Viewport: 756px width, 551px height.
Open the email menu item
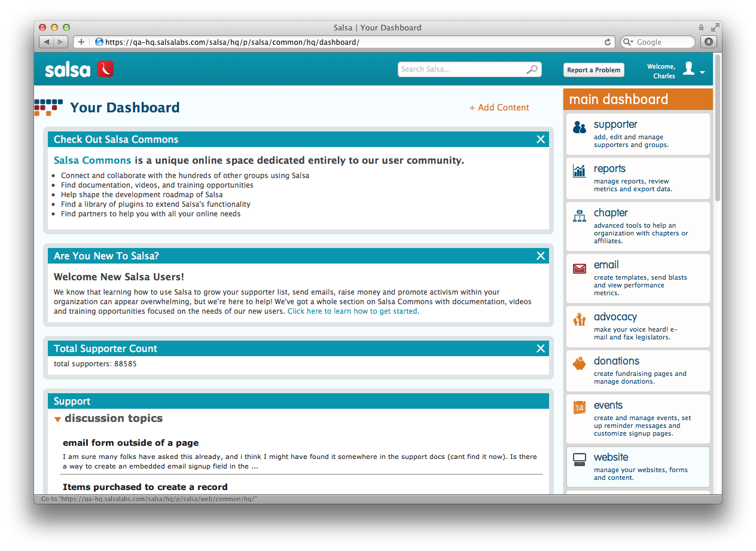click(x=638, y=278)
